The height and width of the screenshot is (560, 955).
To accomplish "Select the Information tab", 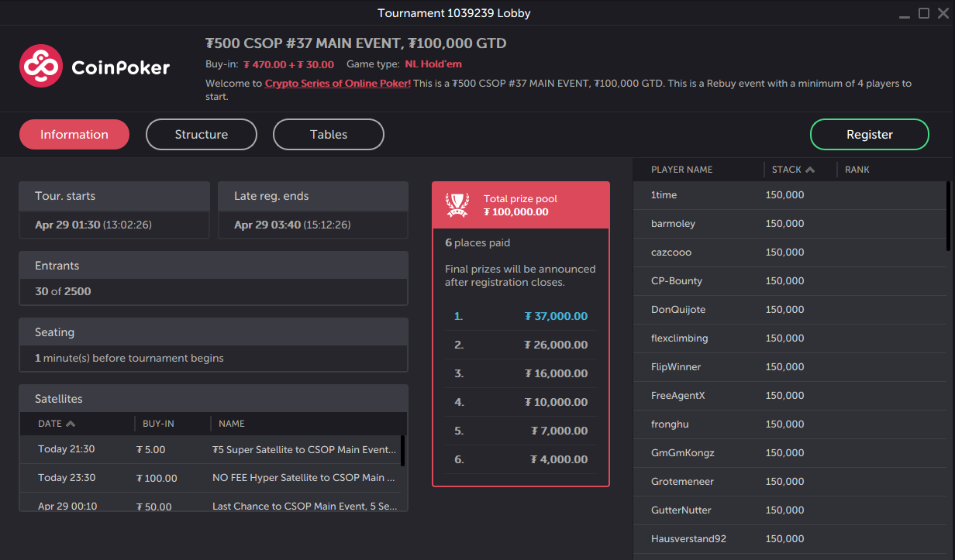I will click(x=74, y=134).
